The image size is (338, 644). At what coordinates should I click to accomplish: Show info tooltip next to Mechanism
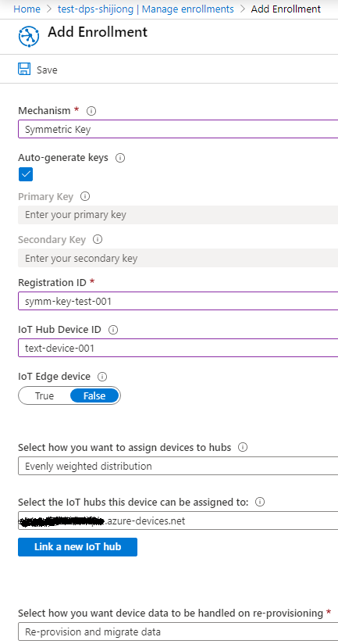point(91,111)
